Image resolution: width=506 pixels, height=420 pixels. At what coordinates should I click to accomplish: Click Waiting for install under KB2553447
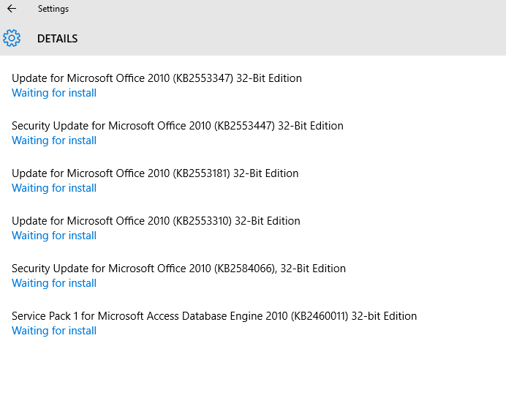click(54, 140)
